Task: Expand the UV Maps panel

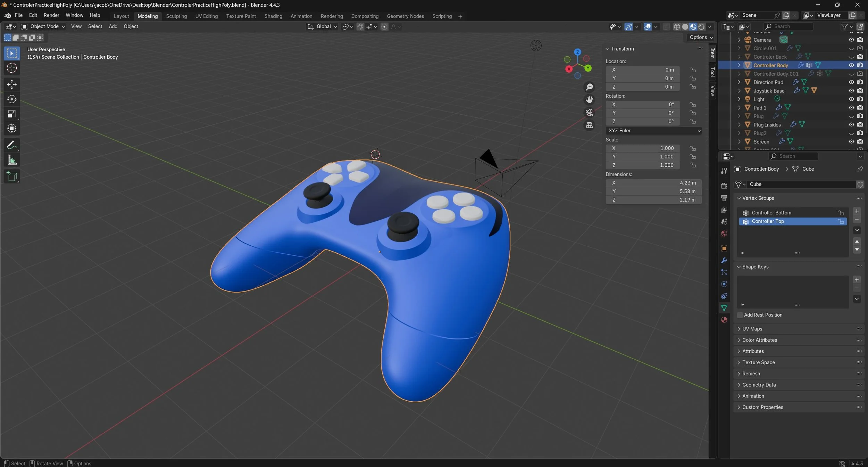Action: tap(752, 329)
